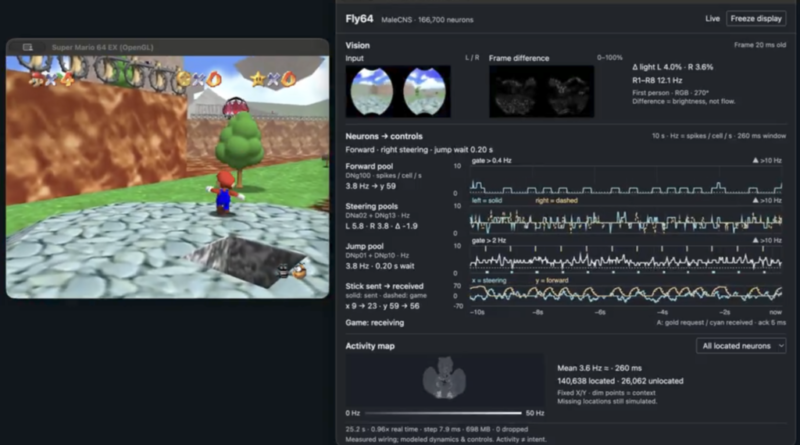The width and height of the screenshot is (800, 445).
Task: Click 'A: gold request / cyan received · ack 5 ms'
Action: click(721, 323)
